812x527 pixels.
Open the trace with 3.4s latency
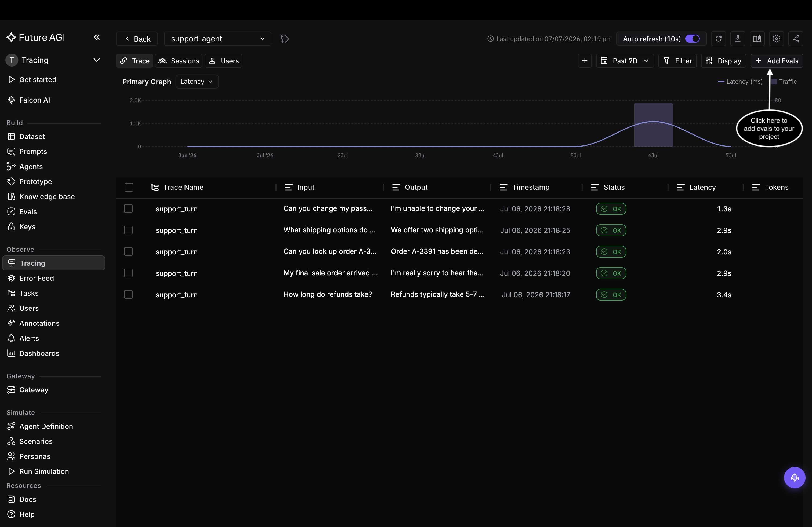pos(459,295)
